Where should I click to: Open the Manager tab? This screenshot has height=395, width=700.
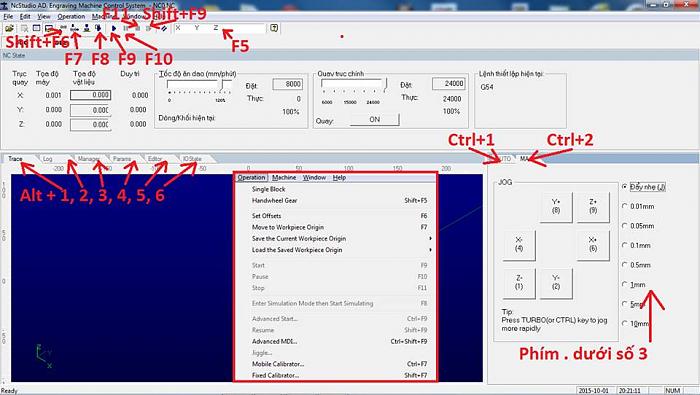point(88,159)
